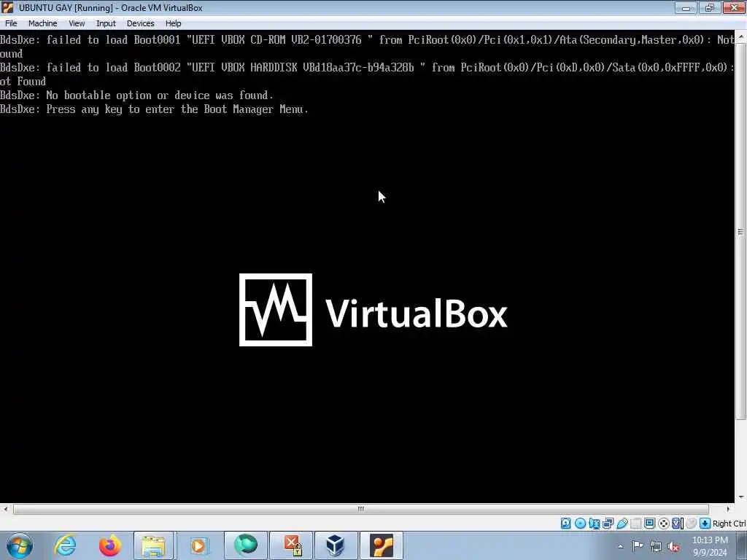Switch to the running VM taskbar icon

click(382, 545)
